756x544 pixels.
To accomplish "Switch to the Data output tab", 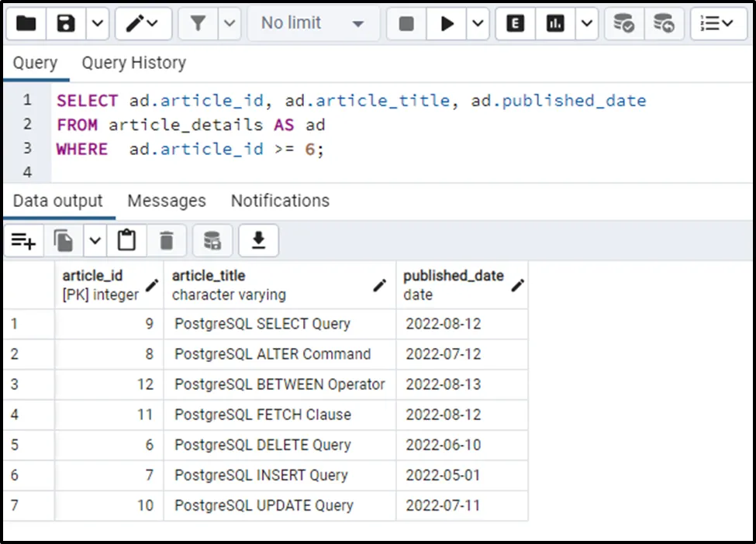I will click(x=58, y=201).
